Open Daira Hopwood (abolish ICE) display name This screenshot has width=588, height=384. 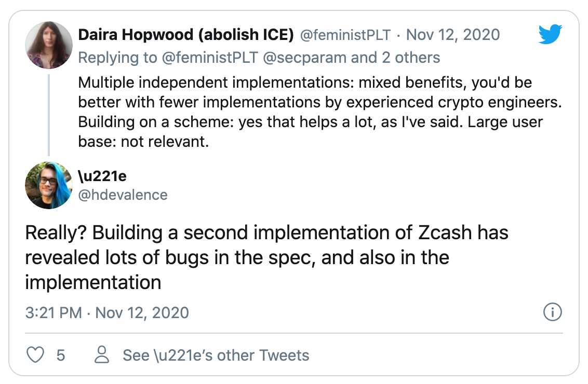click(186, 35)
